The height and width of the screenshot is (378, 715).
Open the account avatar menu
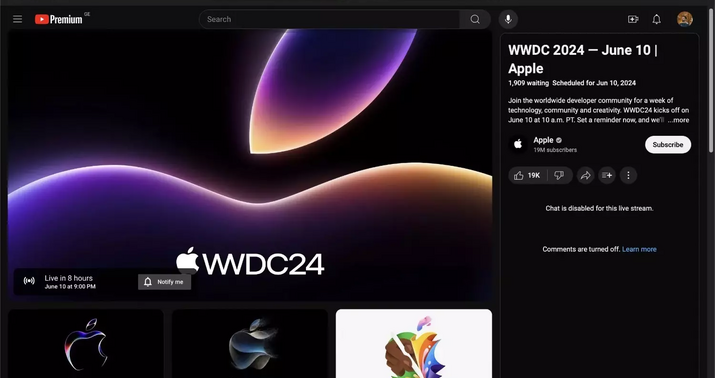click(x=684, y=19)
